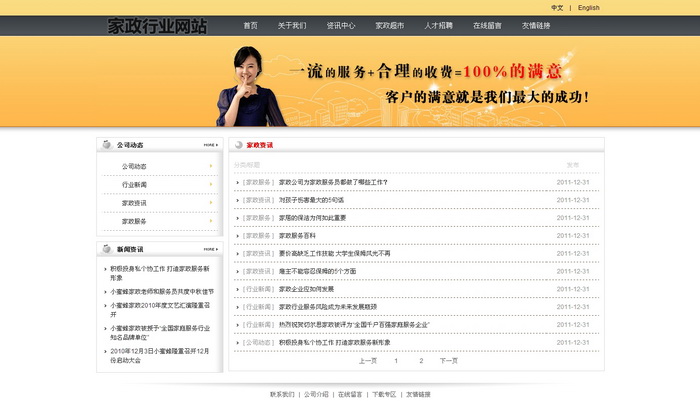Screen dimensions: 700x406
Task: Click the circle icon beside 家政资讯 header
Action: 238,145
